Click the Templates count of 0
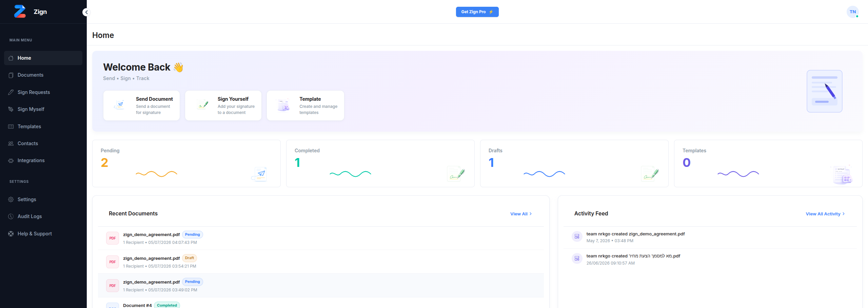Viewport: 868px width, 308px height. coord(687,163)
